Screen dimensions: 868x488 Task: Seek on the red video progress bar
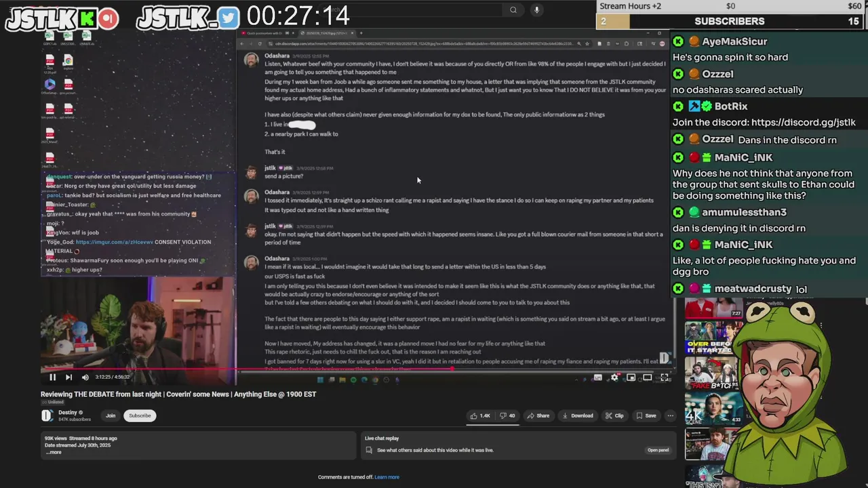(x=358, y=369)
